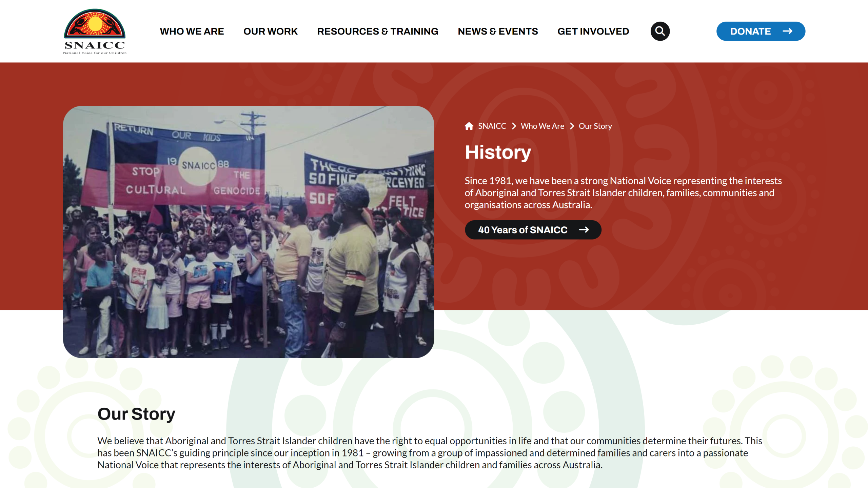Image resolution: width=868 pixels, height=488 pixels.
Task: Click the home icon in breadcrumb
Action: (469, 126)
